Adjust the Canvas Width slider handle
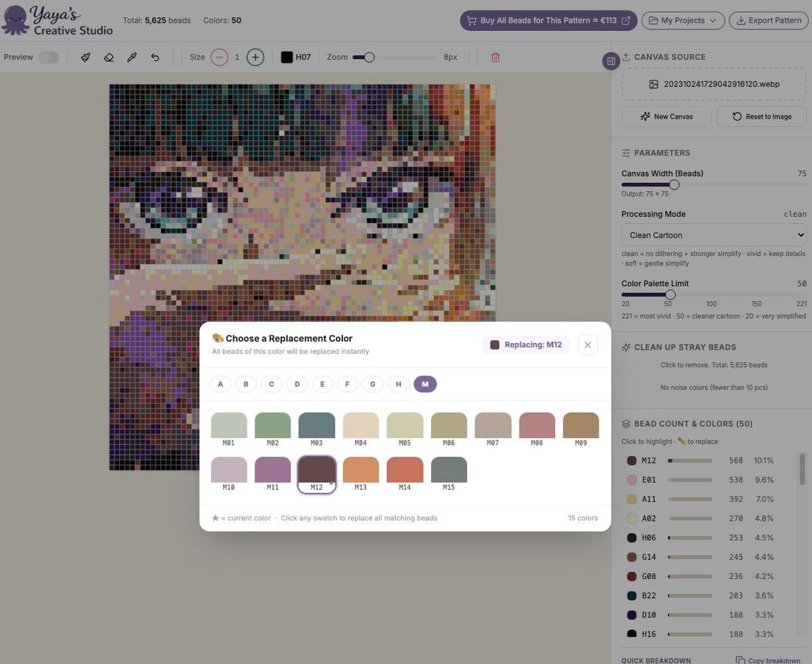 [674, 184]
